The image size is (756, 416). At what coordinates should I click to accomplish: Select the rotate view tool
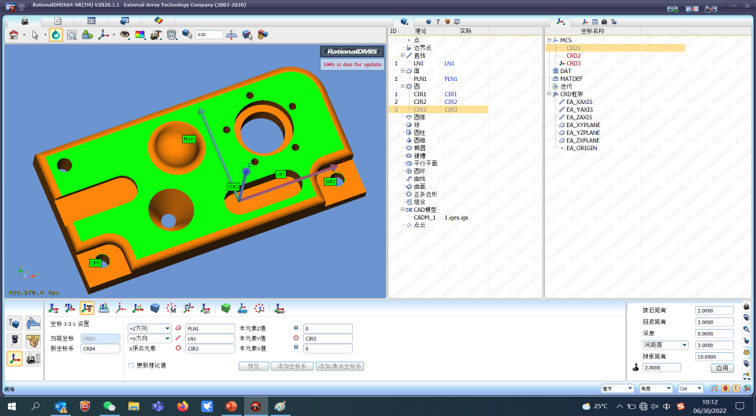56,35
